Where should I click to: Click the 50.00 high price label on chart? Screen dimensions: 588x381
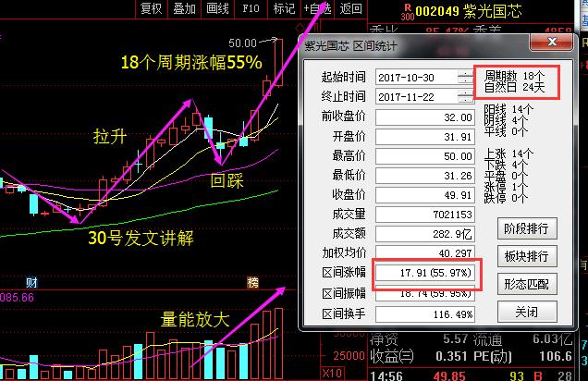coord(242,43)
